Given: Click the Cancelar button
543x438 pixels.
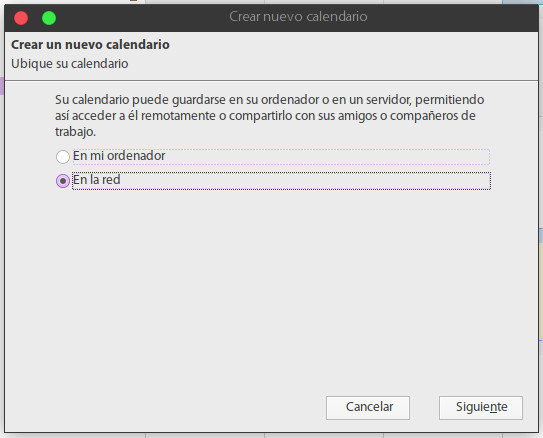Looking at the screenshot, I should click(368, 408).
